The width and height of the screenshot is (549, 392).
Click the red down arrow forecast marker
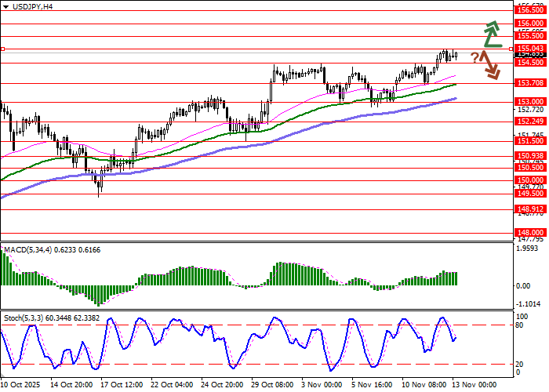[489, 65]
